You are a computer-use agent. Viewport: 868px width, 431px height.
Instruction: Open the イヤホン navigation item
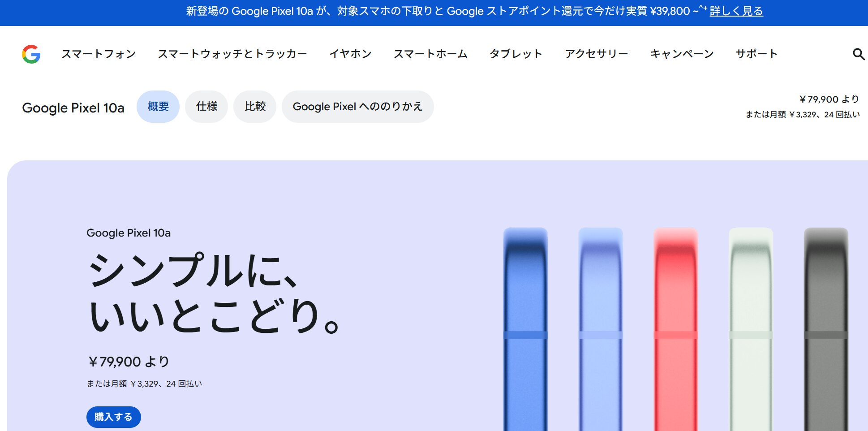[x=350, y=54]
